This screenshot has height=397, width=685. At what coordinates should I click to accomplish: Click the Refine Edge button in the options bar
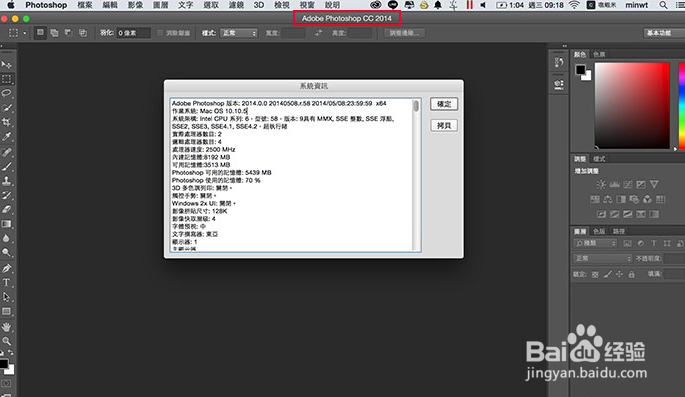(x=405, y=33)
